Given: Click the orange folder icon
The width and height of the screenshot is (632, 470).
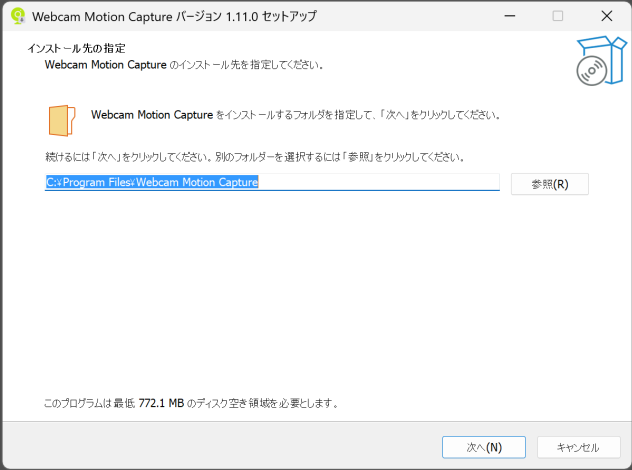Looking at the screenshot, I should 62,121.
